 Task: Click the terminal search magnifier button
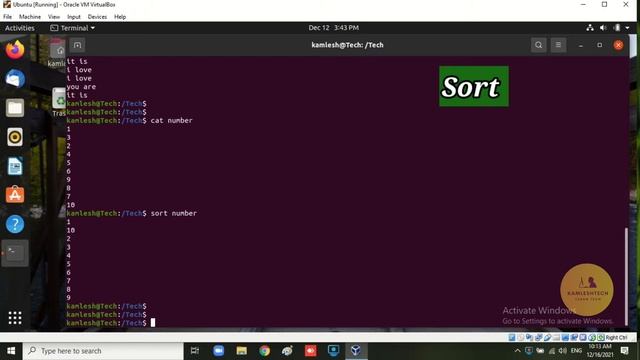click(x=538, y=45)
